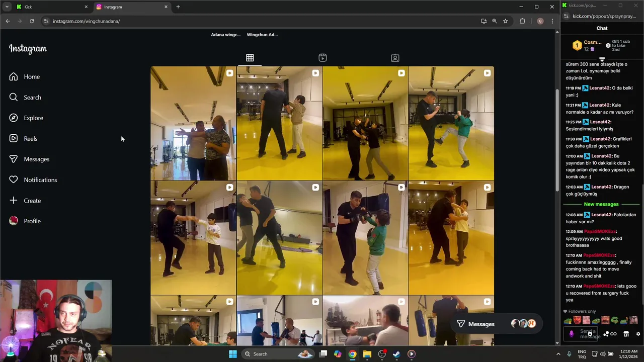Screen dimensions: 644x362
Task: Open first post with two people posing
Action: [x=193, y=123]
